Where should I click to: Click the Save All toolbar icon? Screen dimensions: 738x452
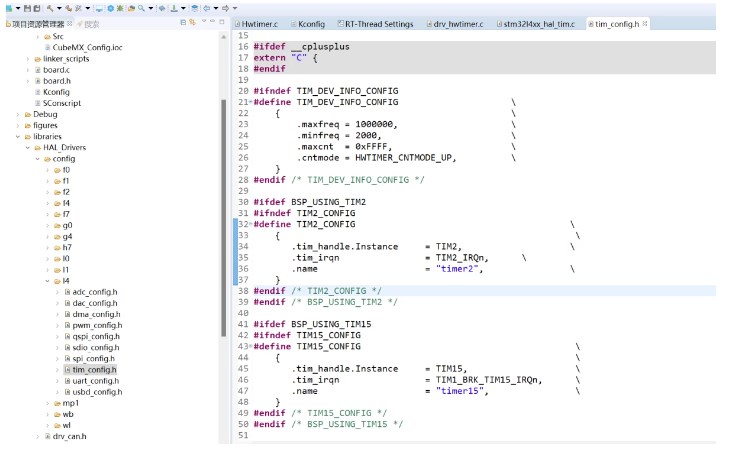(36, 8)
